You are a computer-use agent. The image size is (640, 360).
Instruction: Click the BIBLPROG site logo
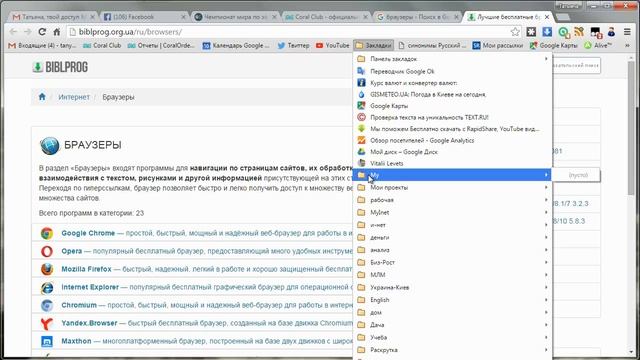60,67
